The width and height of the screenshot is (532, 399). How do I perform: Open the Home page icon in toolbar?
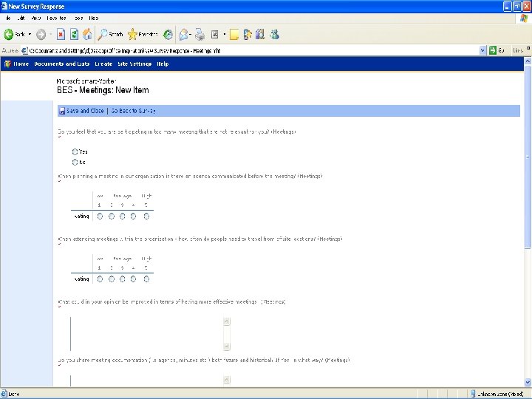tap(87, 34)
